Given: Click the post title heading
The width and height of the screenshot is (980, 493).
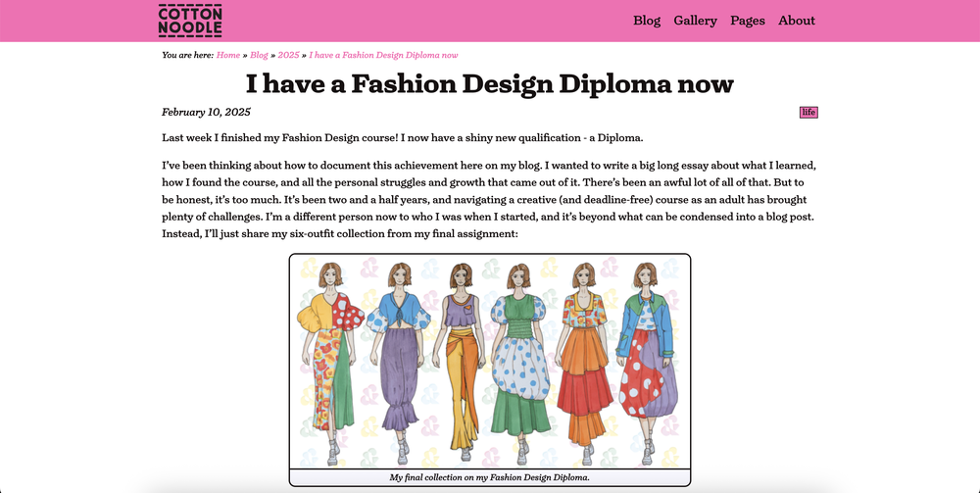Looking at the screenshot, I should tap(489, 83).
